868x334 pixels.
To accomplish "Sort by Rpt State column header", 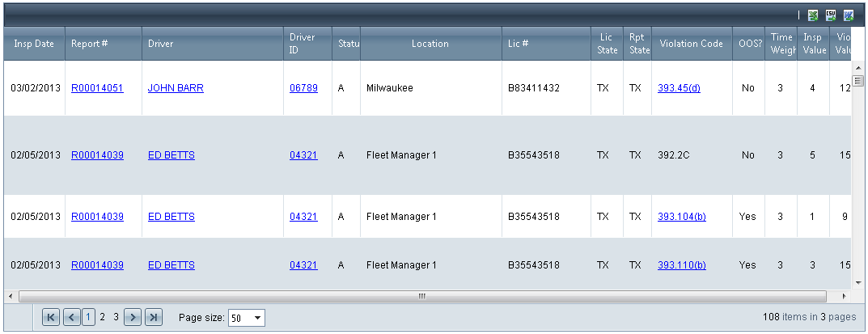I will click(637, 44).
